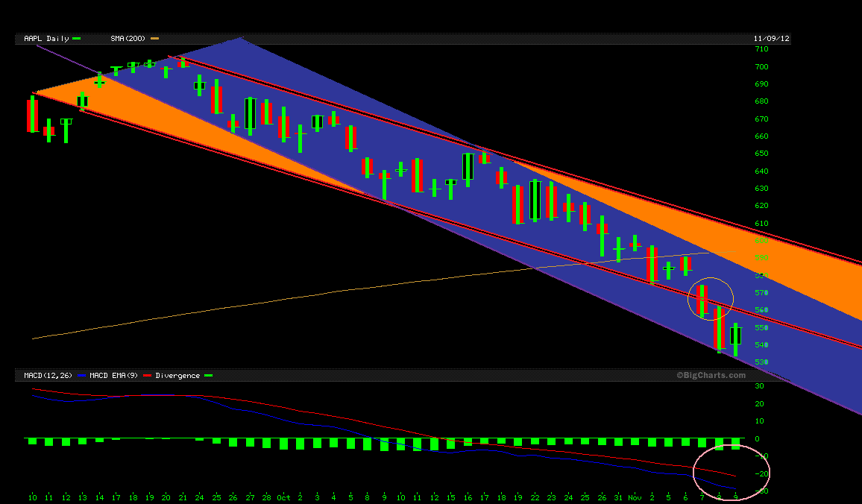Click the 530 price axis label
Viewport: 862px width, 504px height.
click(761, 362)
